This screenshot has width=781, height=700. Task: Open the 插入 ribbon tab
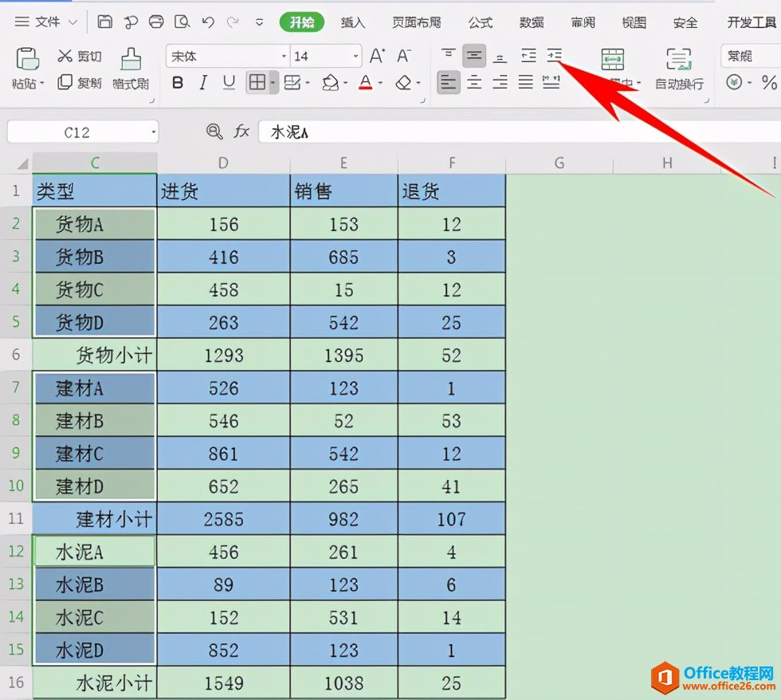coord(352,22)
